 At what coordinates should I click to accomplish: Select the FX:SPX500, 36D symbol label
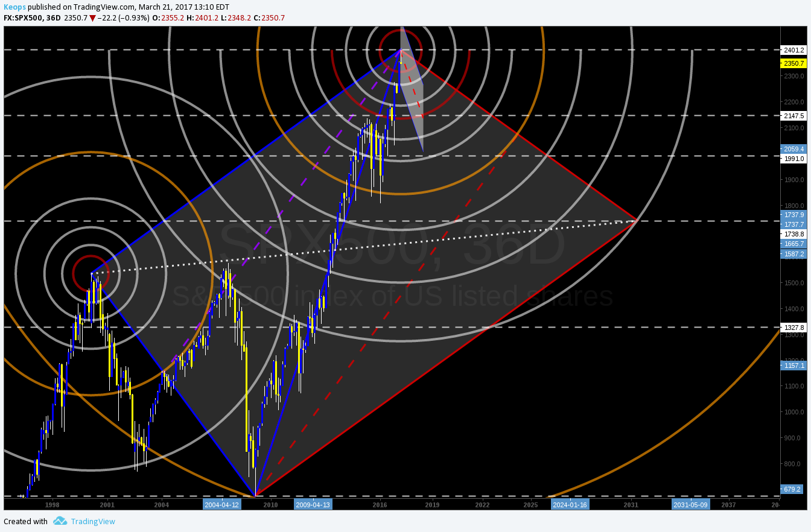point(32,18)
